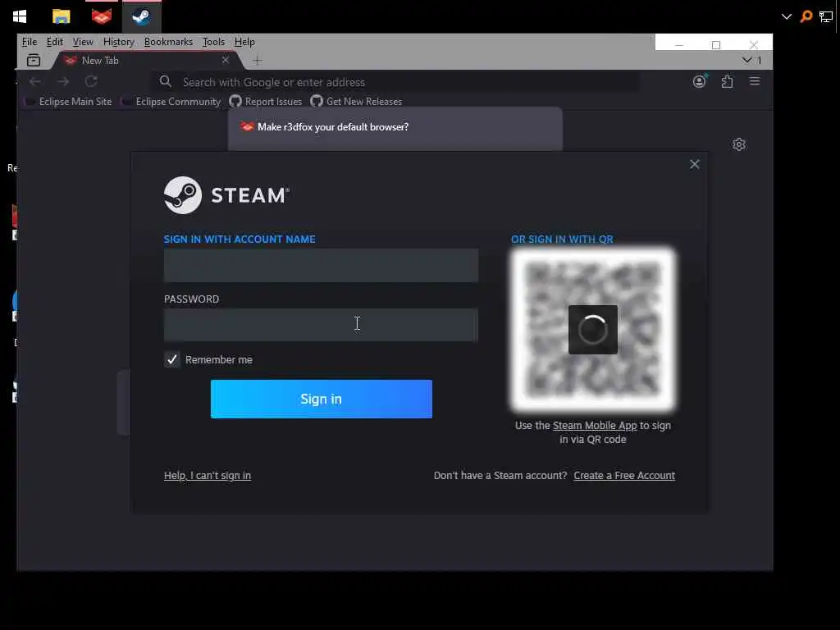Open the account profile icon

pos(699,81)
